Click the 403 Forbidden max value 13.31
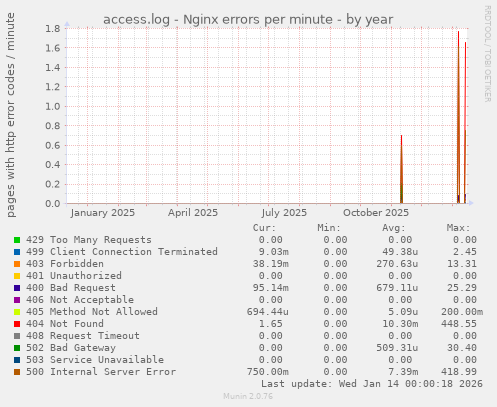497x407 pixels. (x=462, y=264)
